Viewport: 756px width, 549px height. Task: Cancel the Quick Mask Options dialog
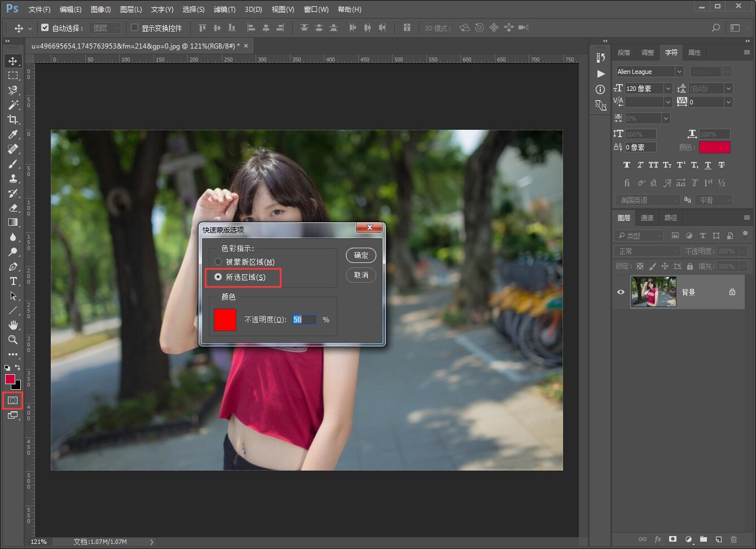(361, 275)
